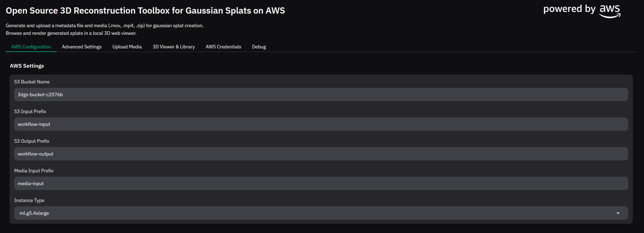Screen dimensions: 644x233
Task: Click the S3 Bucket Name label
Action: coord(32,82)
